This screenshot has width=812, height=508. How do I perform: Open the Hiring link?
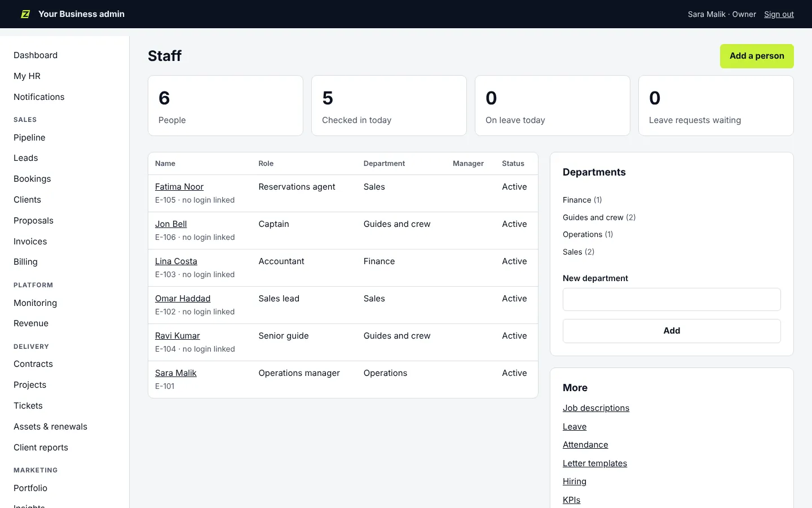tap(575, 481)
